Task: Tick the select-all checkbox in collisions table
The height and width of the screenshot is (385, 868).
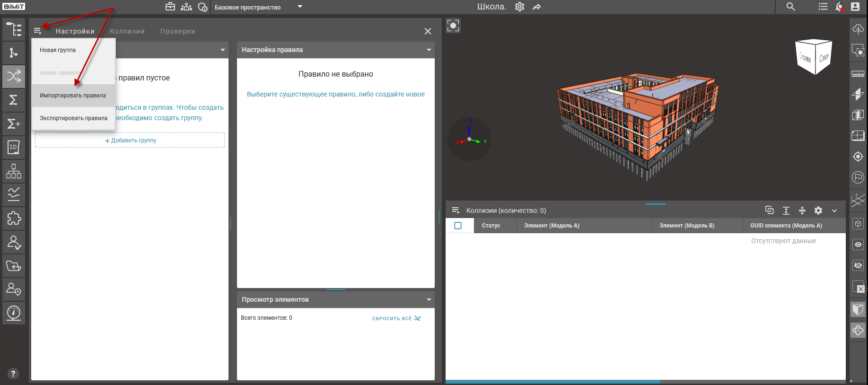Action: pos(458,226)
